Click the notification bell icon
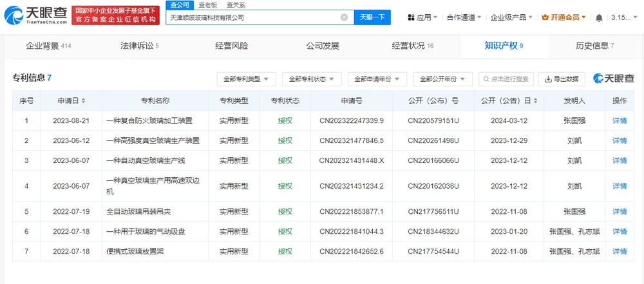The width and height of the screenshot is (644, 284). [x=600, y=17]
